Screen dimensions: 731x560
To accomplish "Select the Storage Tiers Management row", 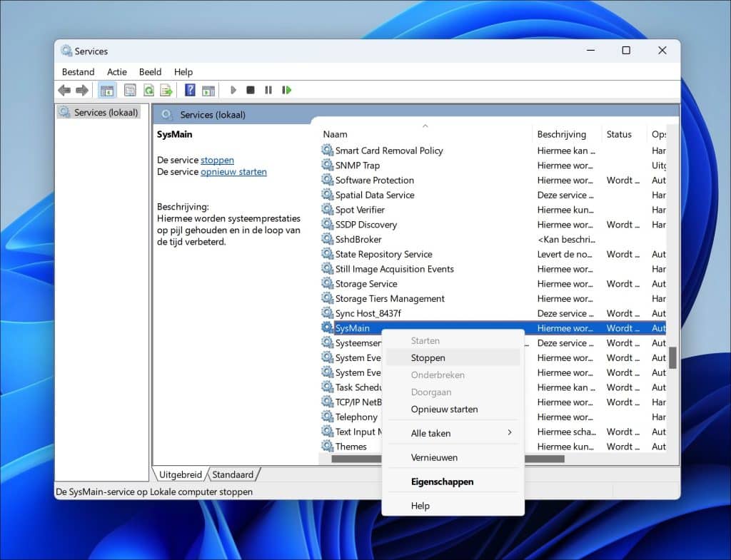I will point(493,298).
